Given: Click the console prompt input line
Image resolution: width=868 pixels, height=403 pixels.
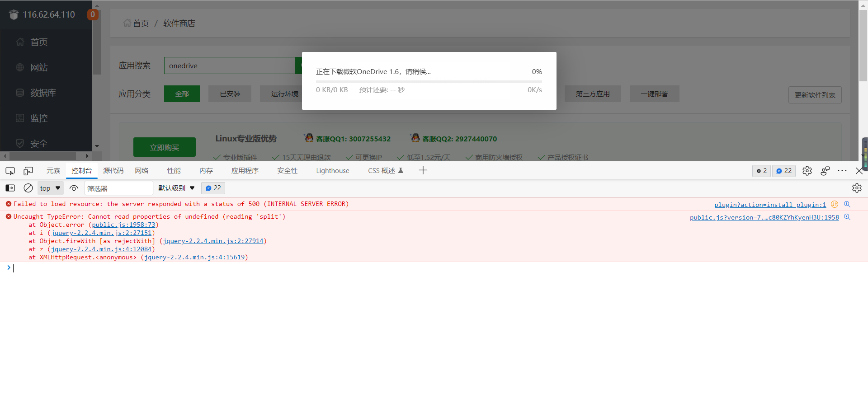Looking at the screenshot, I should tap(434, 268).
